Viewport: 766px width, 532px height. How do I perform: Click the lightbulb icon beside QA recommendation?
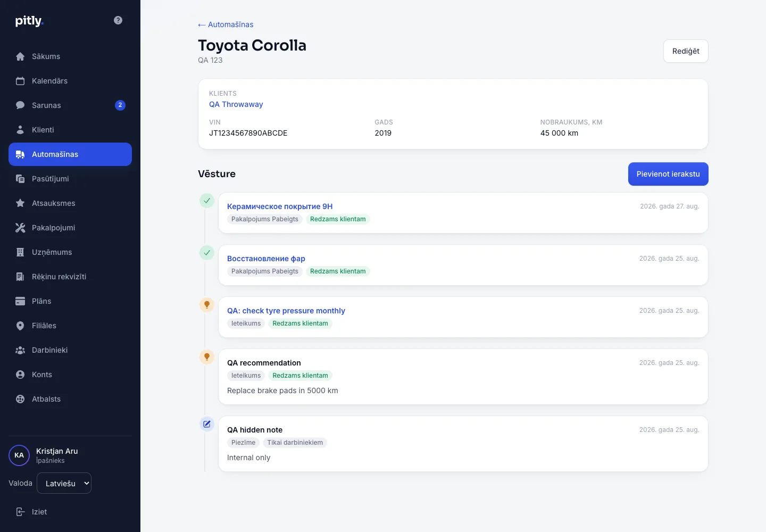207,357
